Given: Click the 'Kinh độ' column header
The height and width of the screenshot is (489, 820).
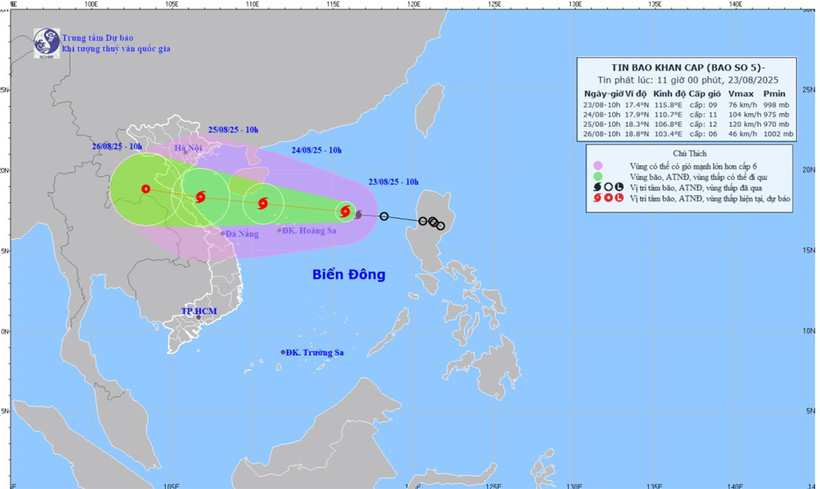Looking at the screenshot, I should (x=669, y=94).
